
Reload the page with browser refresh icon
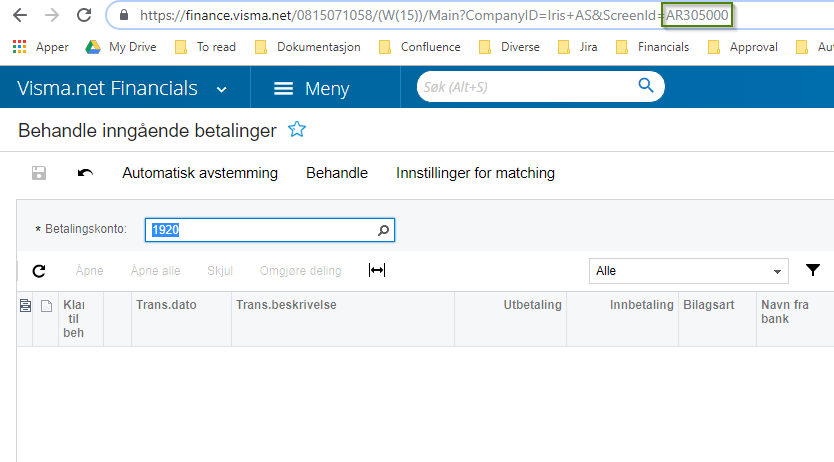coord(84,16)
